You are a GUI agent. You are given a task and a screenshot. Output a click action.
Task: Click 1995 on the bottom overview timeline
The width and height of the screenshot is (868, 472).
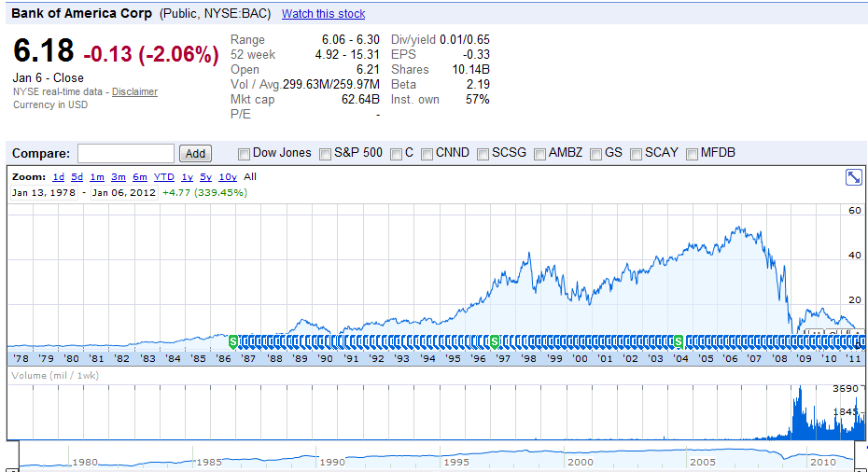pos(456,462)
